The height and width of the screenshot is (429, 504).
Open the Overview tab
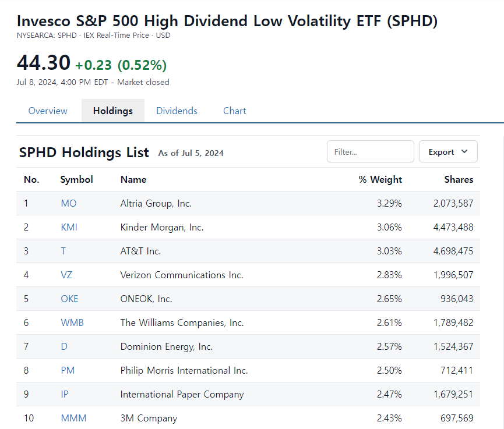(48, 111)
